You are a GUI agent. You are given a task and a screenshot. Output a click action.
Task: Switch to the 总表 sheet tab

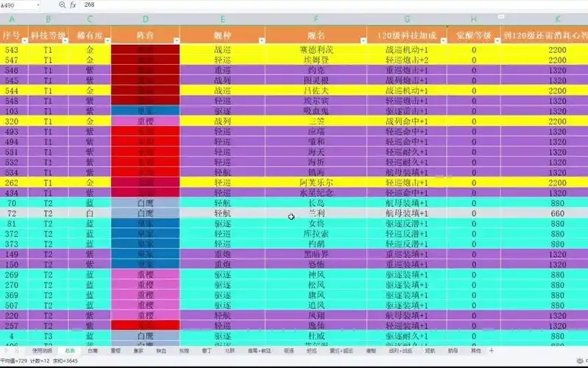pyautogui.click(x=70, y=350)
